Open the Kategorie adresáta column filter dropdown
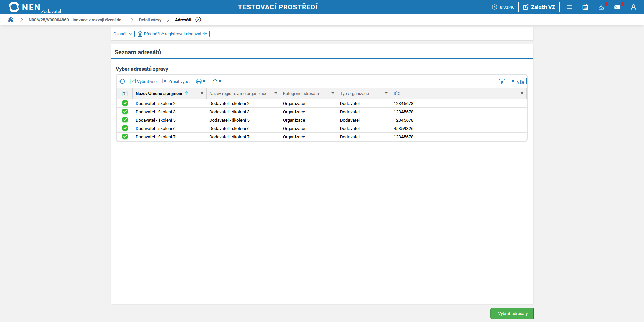The height and width of the screenshot is (322, 644). click(x=332, y=94)
